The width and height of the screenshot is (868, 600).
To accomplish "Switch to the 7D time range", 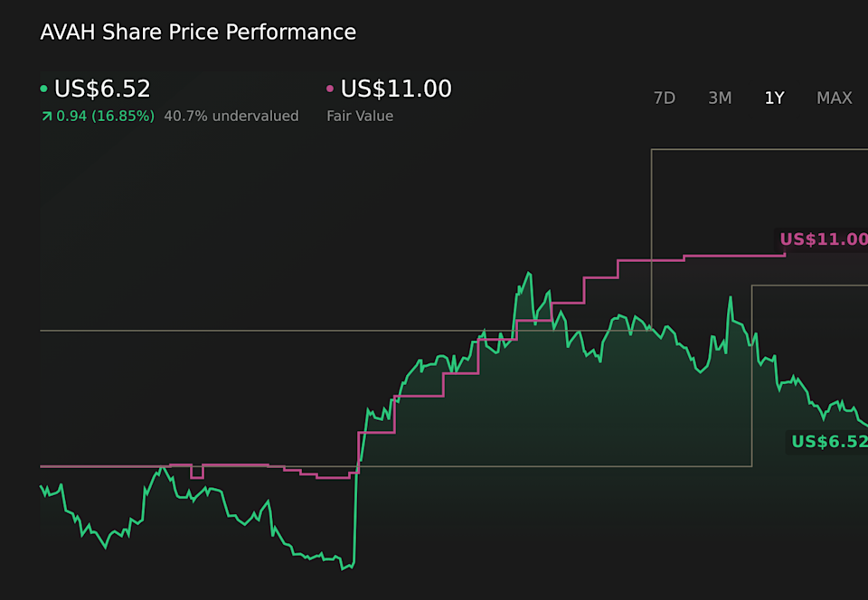I will [664, 98].
